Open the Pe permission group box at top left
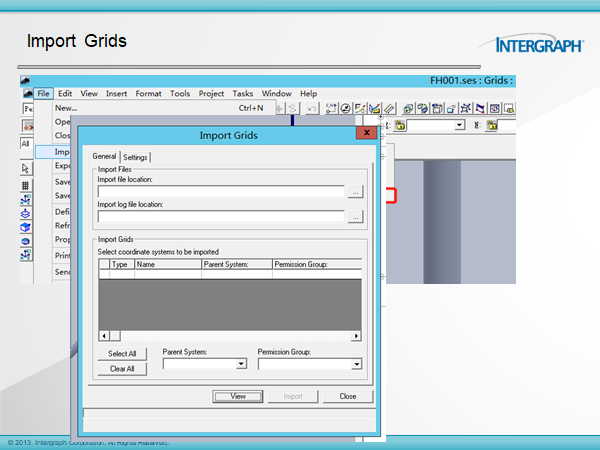Image resolution: width=600 pixels, height=450 pixels. point(28,109)
